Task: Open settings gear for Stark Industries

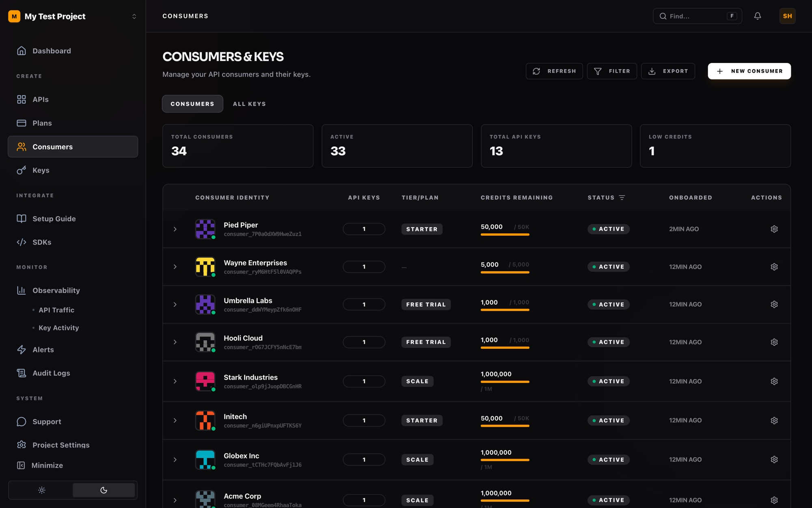Action: [774, 382]
